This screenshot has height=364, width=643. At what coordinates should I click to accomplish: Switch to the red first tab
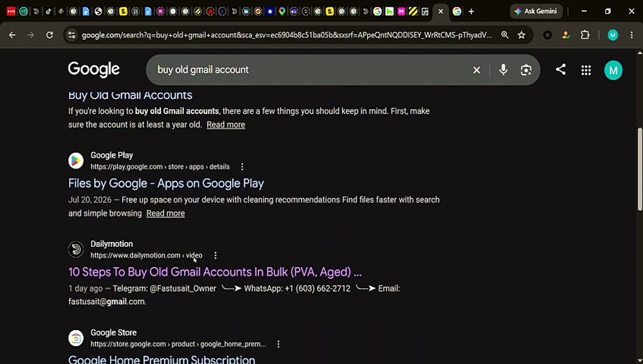11,11
